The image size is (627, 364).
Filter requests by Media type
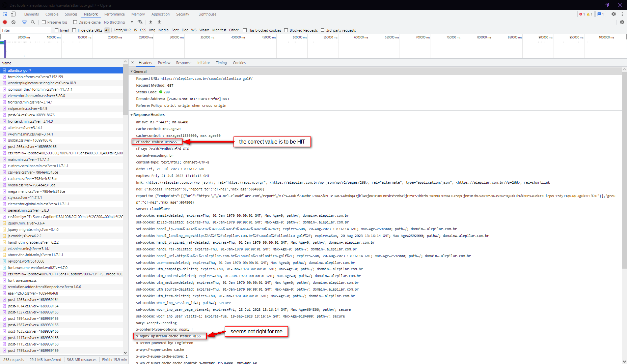163,30
